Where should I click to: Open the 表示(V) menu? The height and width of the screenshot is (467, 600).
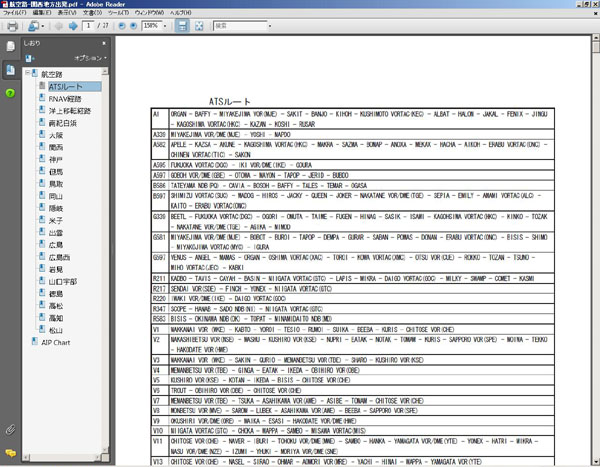coord(67,13)
